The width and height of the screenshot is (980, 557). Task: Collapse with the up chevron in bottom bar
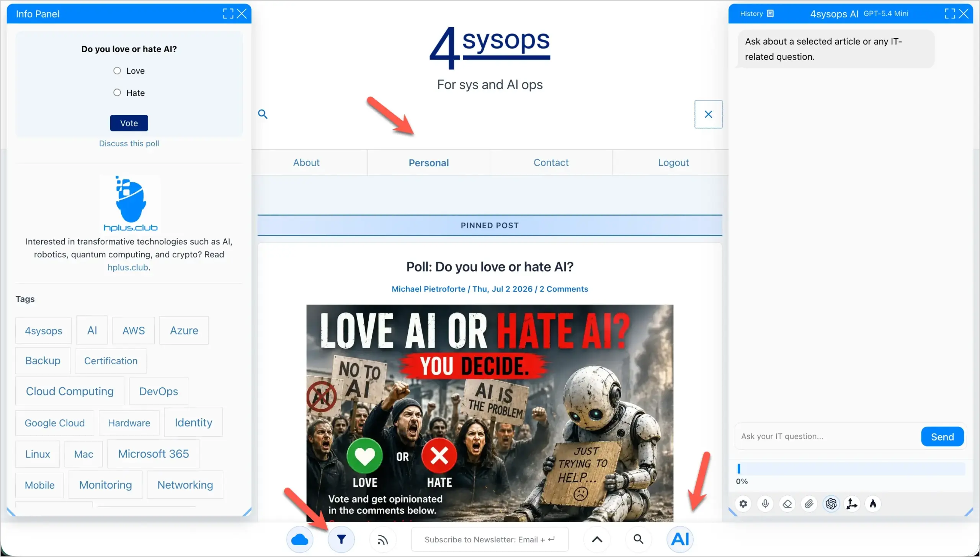point(597,539)
